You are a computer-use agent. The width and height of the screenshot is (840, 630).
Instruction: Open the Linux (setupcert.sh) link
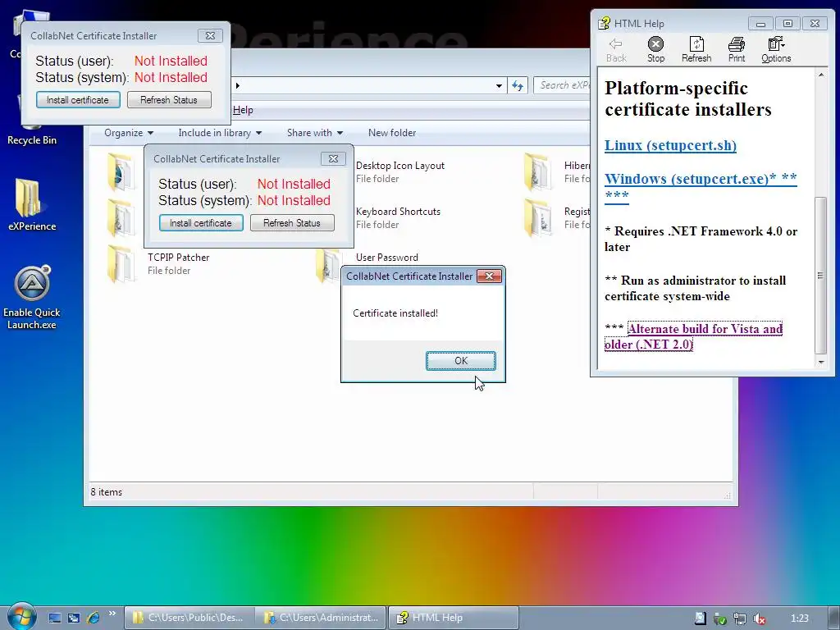click(x=670, y=145)
